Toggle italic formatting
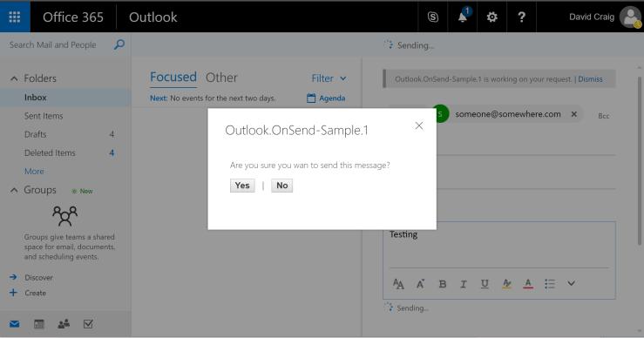Viewport: 644px width, 338px height. click(464, 284)
